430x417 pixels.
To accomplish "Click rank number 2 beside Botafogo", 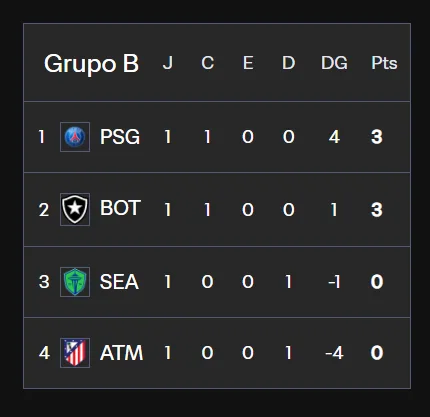I will pyautogui.click(x=44, y=210).
